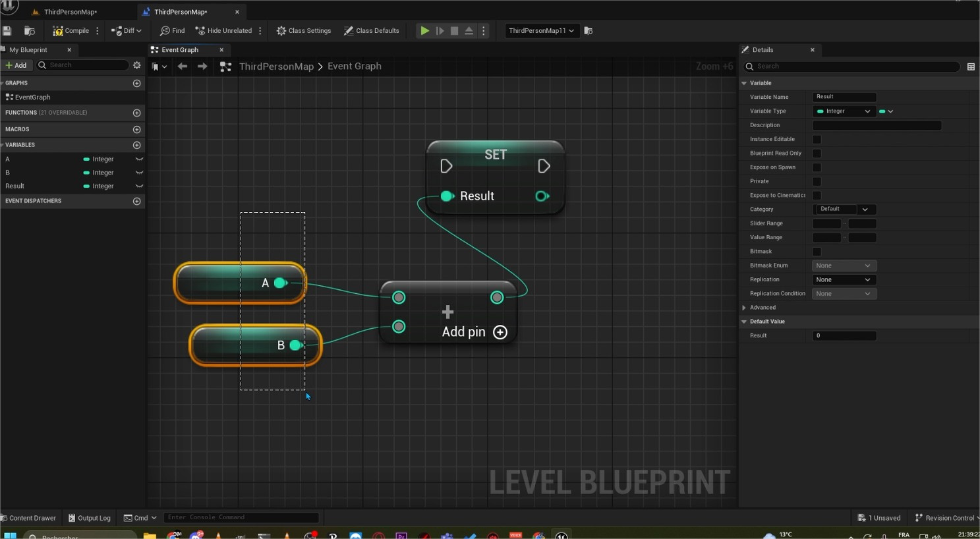Click the Browse to asset icon

29,31
